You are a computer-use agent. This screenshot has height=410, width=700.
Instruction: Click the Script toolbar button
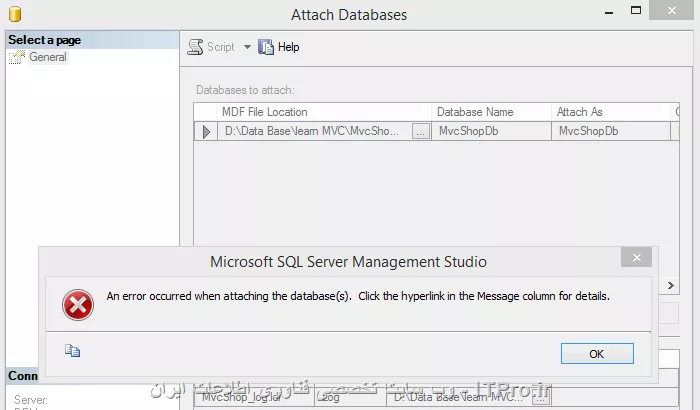click(212, 47)
